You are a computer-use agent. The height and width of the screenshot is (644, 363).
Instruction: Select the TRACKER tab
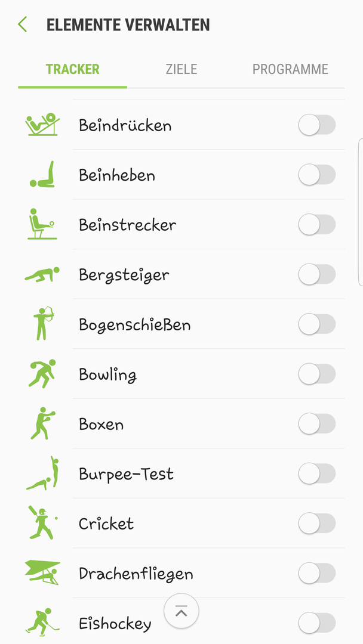click(72, 69)
